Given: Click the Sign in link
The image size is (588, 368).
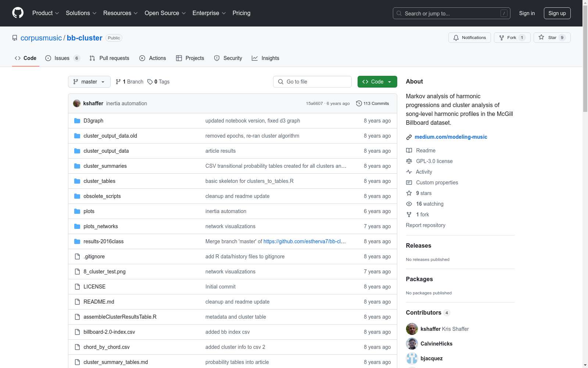Looking at the screenshot, I should tap(527, 13).
